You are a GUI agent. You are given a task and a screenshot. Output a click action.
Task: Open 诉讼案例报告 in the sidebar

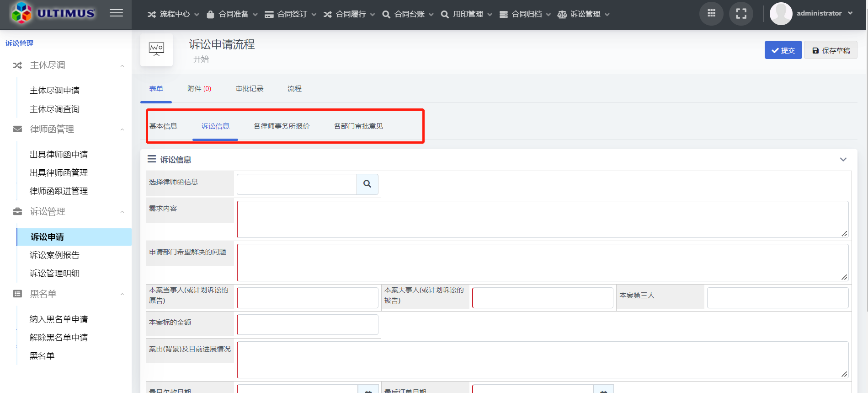(x=54, y=255)
